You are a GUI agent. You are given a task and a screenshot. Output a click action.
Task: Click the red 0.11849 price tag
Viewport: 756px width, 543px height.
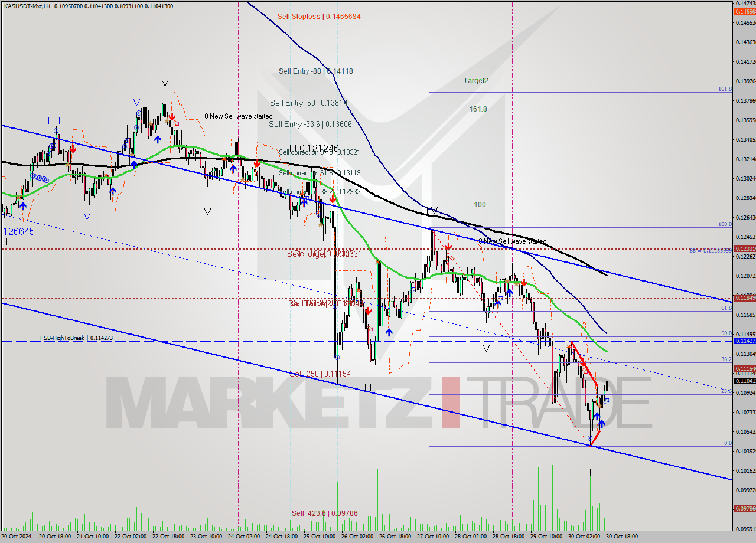[744, 297]
